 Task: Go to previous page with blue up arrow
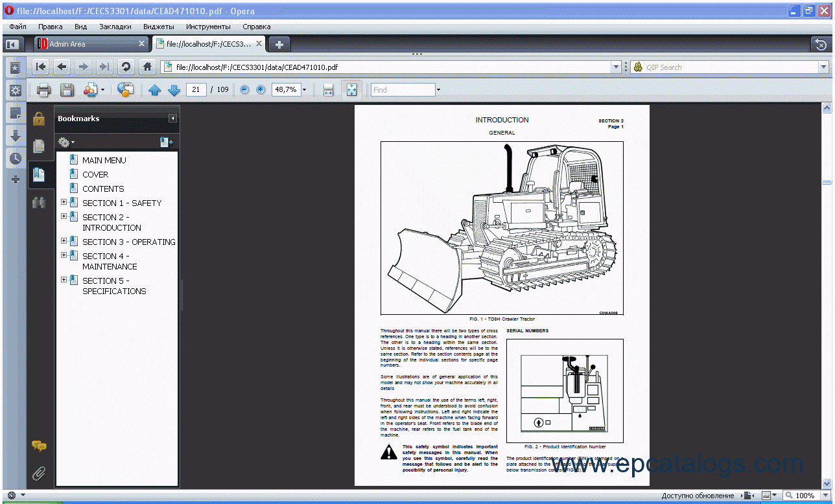click(154, 90)
